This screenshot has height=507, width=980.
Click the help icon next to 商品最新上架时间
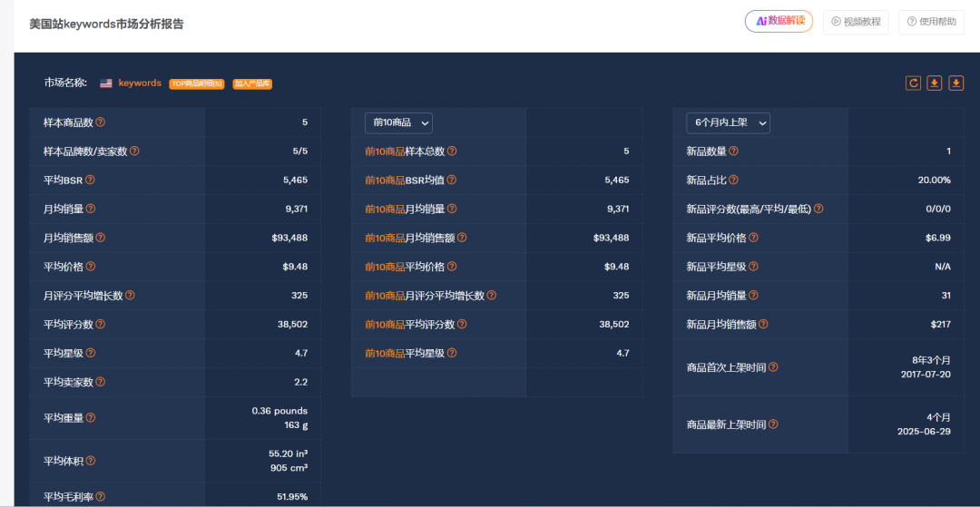pos(773,424)
